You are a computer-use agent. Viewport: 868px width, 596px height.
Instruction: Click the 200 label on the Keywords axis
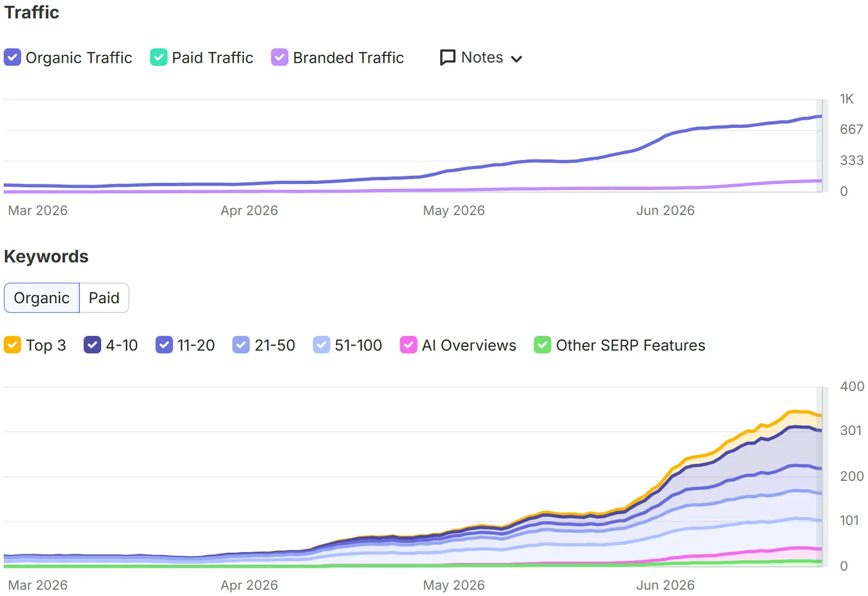[852, 476]
